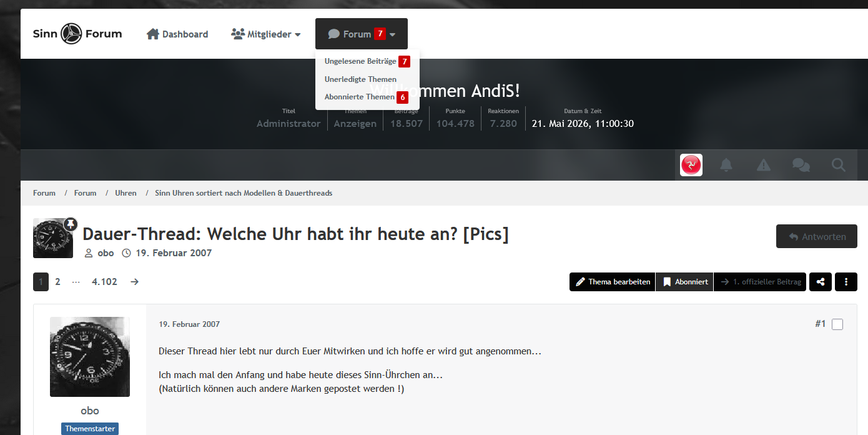Click the obo author link under title
This screenshot has width=868, height=435.
[106, 253]
